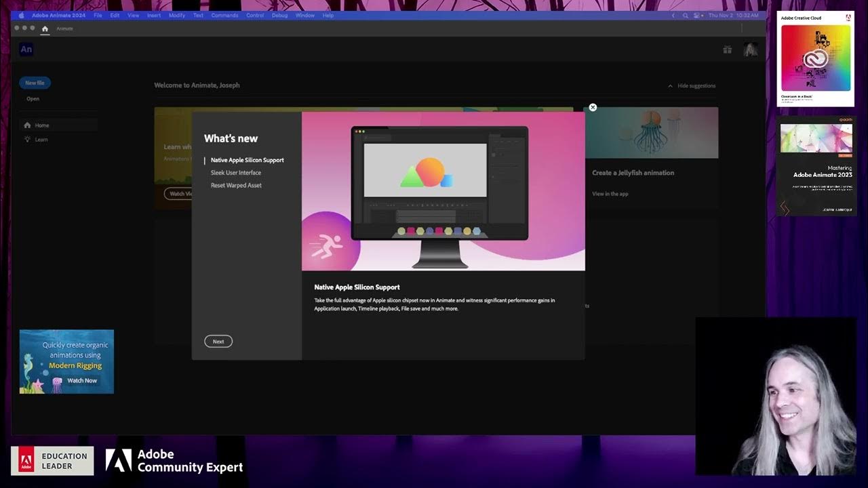Click the New file button
Screen dimensions: 868x488
pos(35,83)
